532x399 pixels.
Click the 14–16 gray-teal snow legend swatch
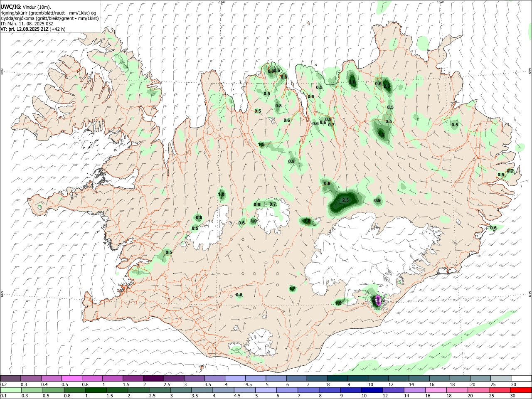tap(419, 378)
